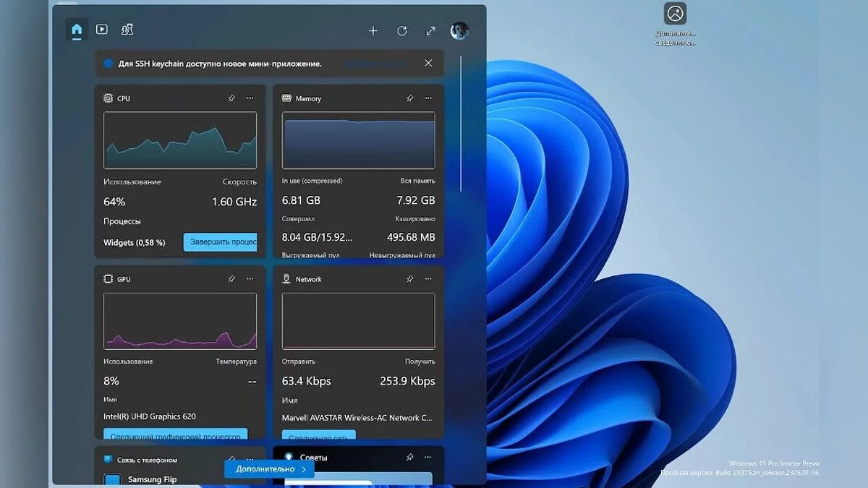868x488 pixels.
Task: Pin the Советы widget
Action: coord(409,458)
